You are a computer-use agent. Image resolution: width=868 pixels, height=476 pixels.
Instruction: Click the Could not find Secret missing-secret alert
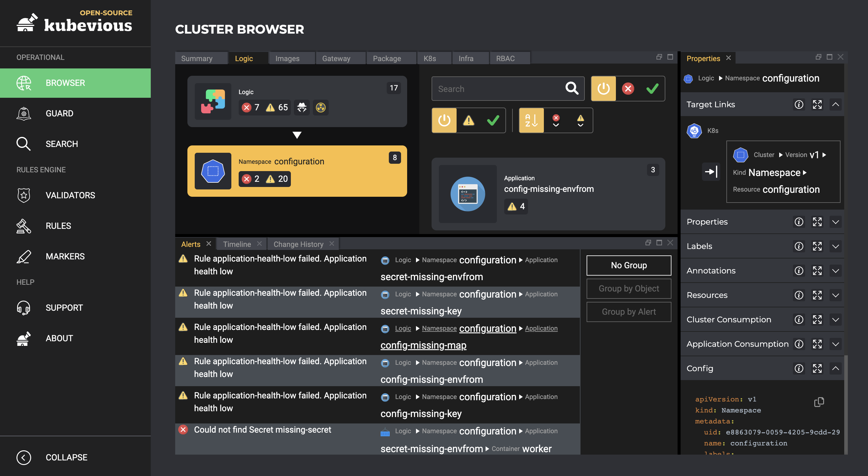click(262, 430)
